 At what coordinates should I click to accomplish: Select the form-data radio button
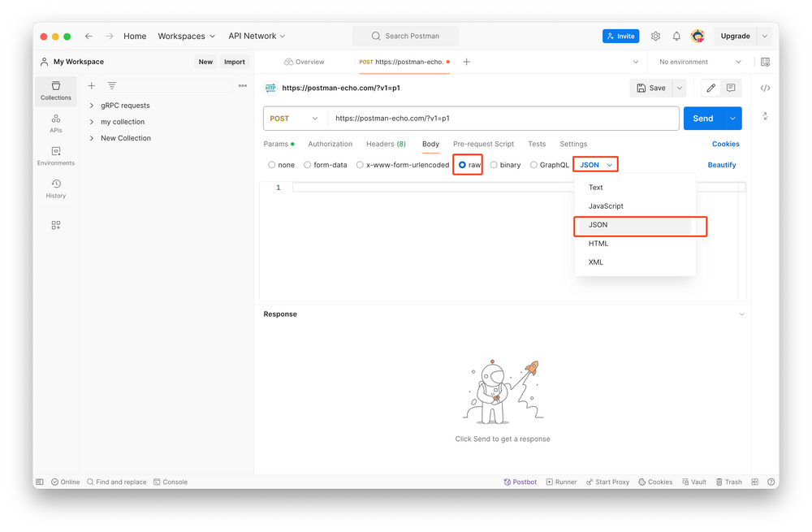pyautogui.click(x=308, y=165)
